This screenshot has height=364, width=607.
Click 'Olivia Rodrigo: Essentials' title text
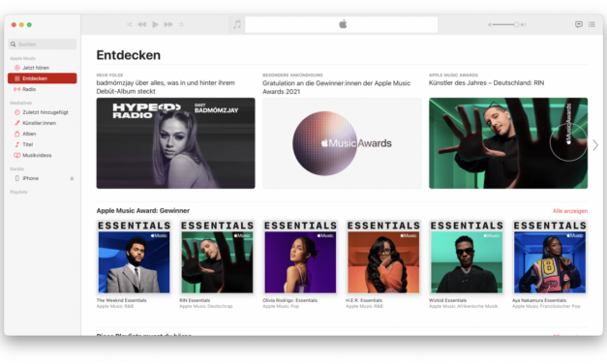click(290, 300)
